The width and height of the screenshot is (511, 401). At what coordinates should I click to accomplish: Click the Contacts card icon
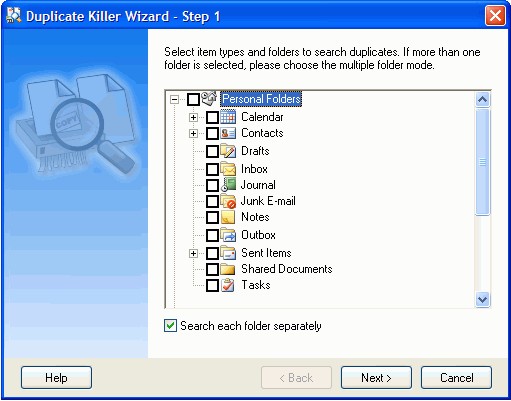click(228, 133)
